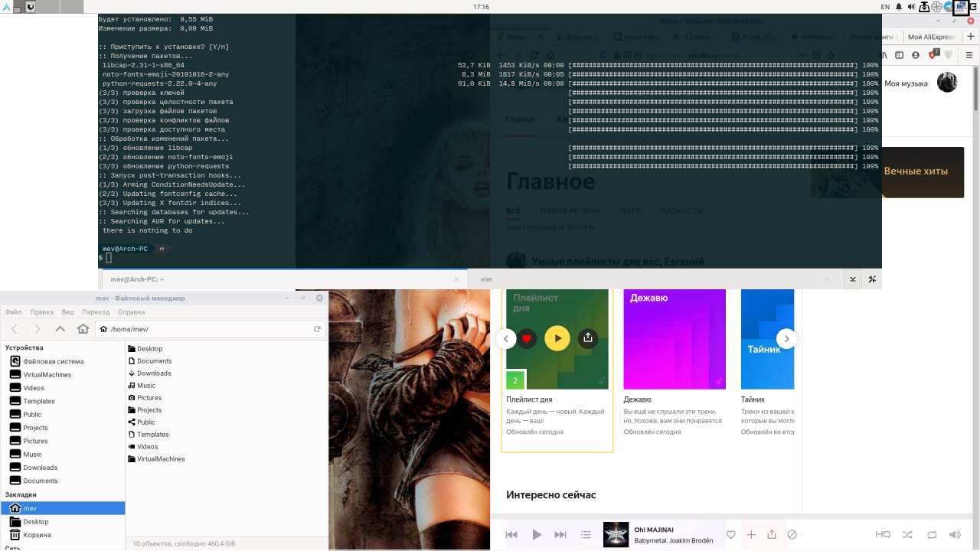
Task: Select the Downloads folder in file list
Action: click(x=149, y=373)
